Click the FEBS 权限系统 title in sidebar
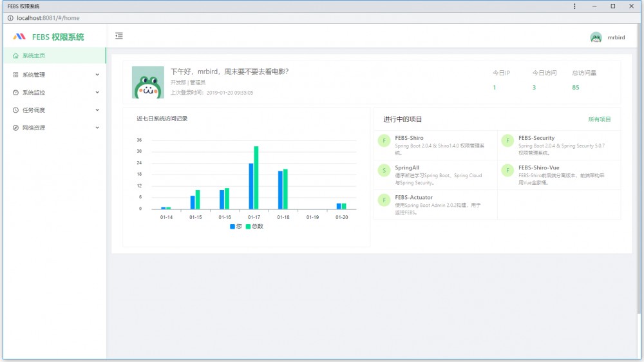This screenshot has height=362, width=644. (58, 37)
